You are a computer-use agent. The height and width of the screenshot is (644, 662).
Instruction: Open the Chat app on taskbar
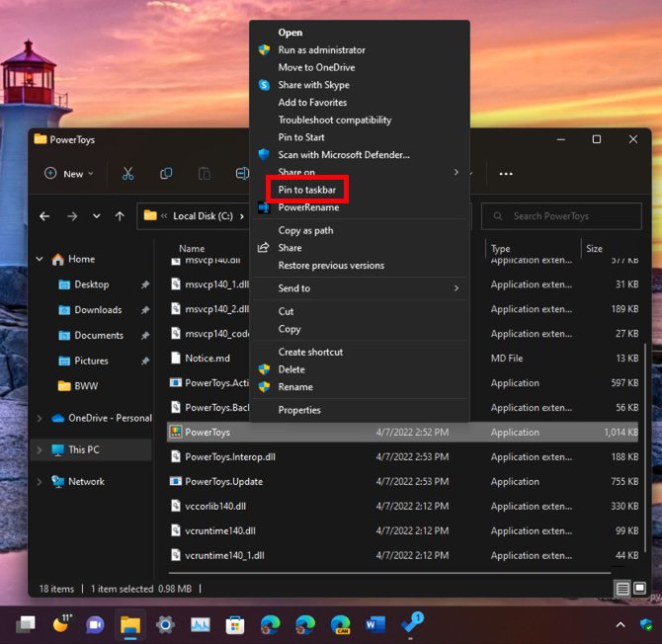point(95,624)
